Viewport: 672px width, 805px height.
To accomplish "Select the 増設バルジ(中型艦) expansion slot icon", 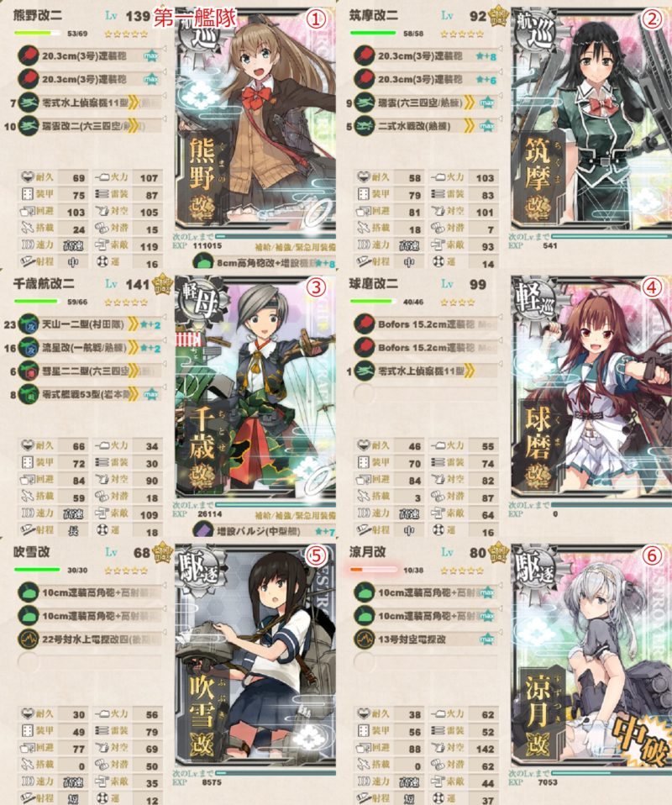I will tap(202, 530).
